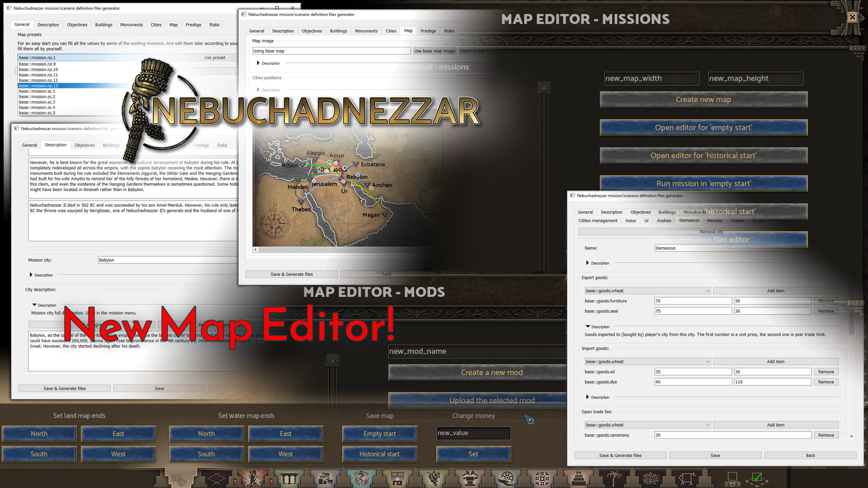
Task: Select the shrub vegetation icon
Action: click(651, 478)
